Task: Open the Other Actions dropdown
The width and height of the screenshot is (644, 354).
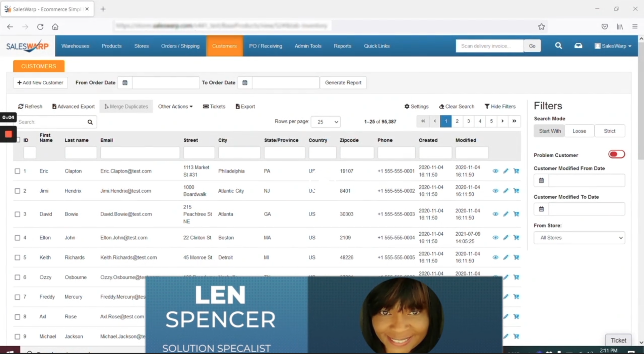Action: pos(175,106)
